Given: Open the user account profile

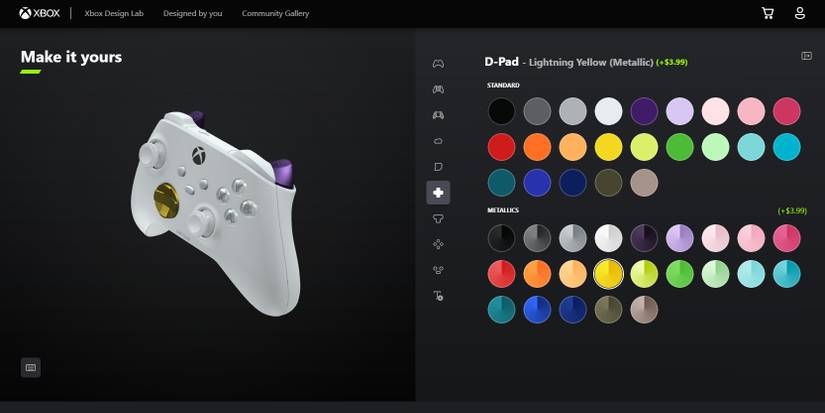Looking at the screenshot, I should [800, 13].
